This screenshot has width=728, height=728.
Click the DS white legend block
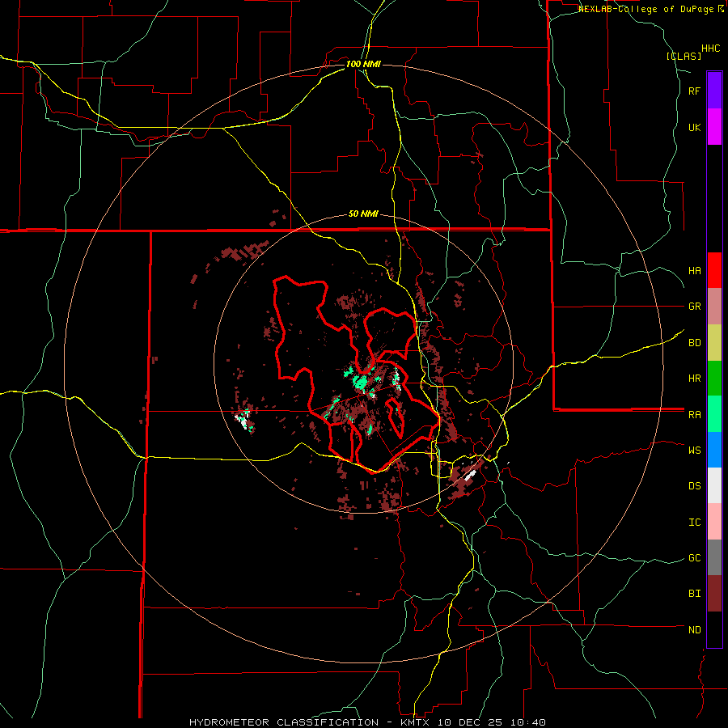714,485
